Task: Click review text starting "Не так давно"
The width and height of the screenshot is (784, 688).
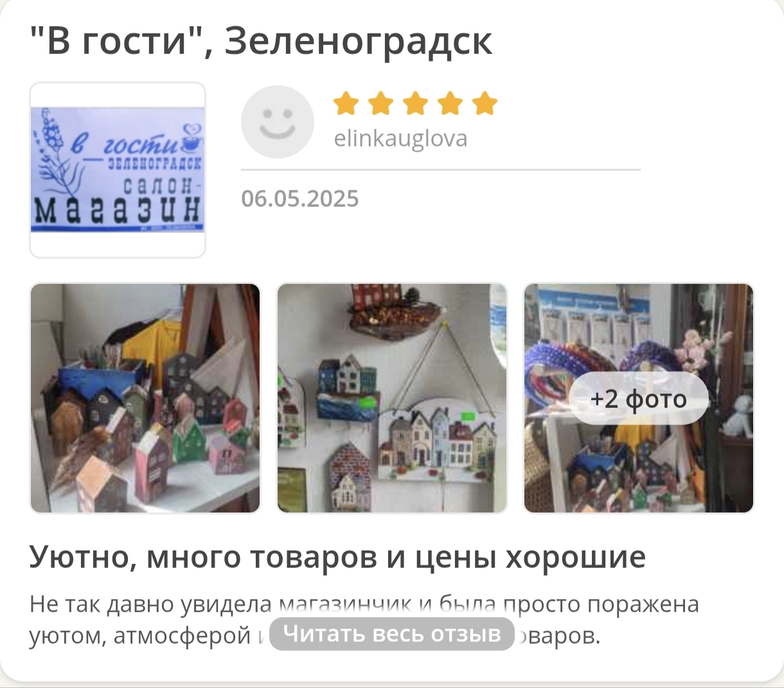Action: pos(364,620)
